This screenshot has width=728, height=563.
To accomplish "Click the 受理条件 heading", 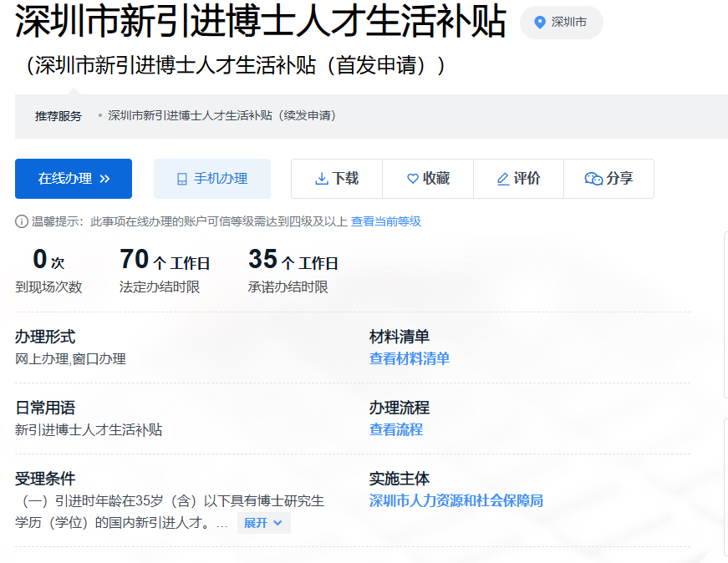I will [x=45, y=479].
